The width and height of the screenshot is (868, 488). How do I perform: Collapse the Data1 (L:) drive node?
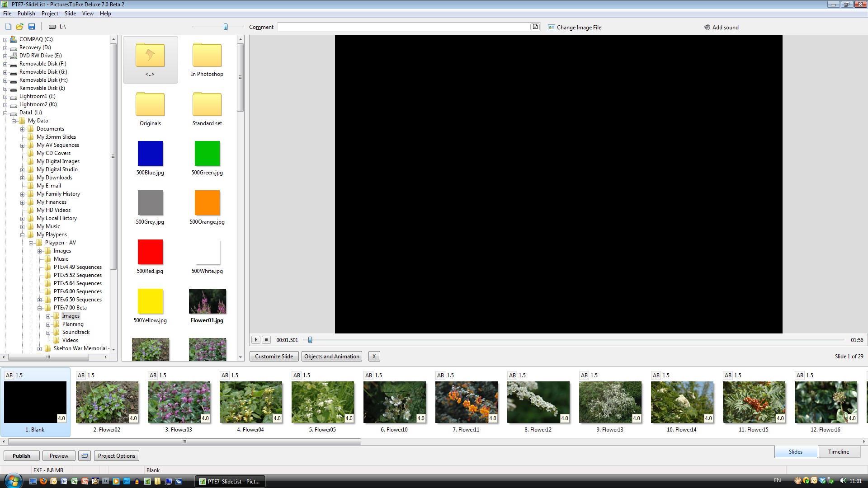tap(5, 113)
